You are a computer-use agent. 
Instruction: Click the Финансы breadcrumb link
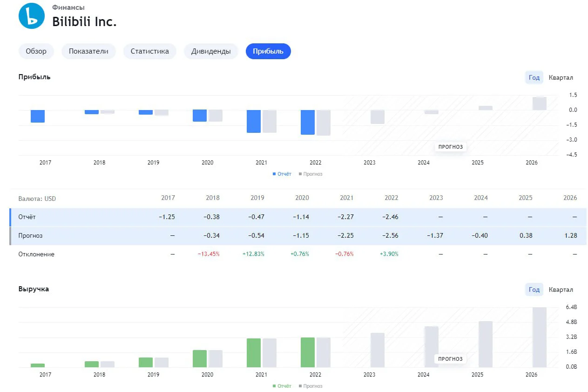(x=68, y=8)
